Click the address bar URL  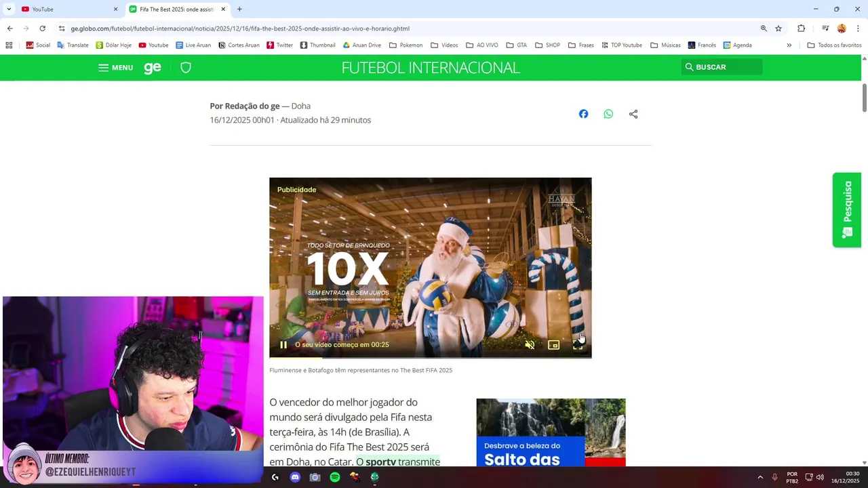click(x=240, y=28)
